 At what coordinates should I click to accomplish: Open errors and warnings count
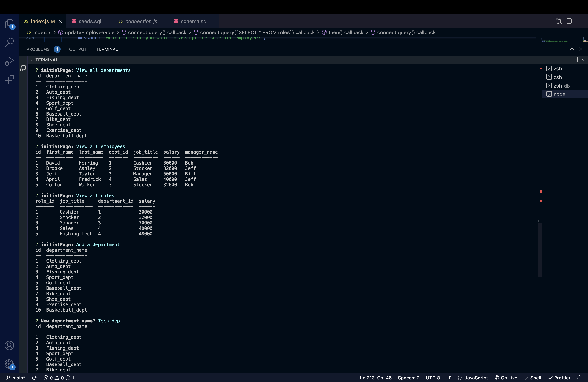(59, 378)
